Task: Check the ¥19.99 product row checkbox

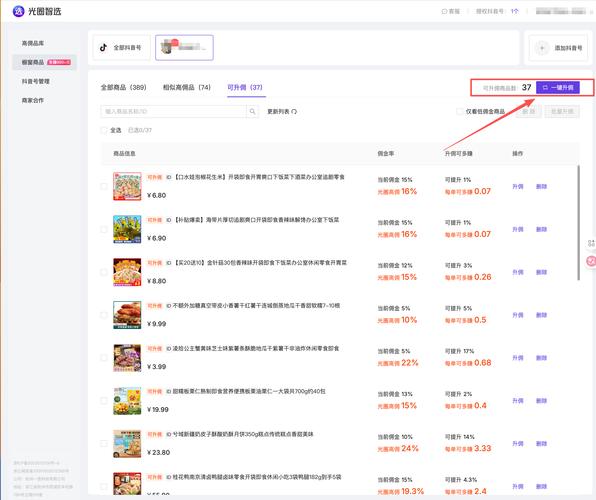Action: [x=104, y=401]
